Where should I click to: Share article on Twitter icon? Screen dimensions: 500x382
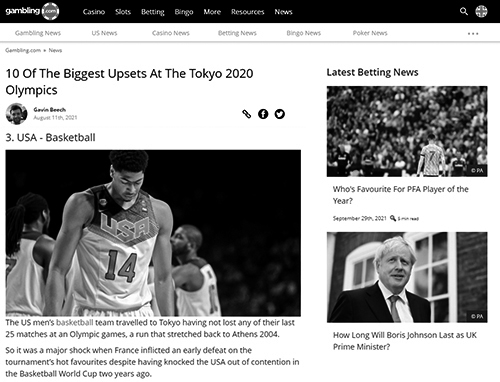(280, 114)
